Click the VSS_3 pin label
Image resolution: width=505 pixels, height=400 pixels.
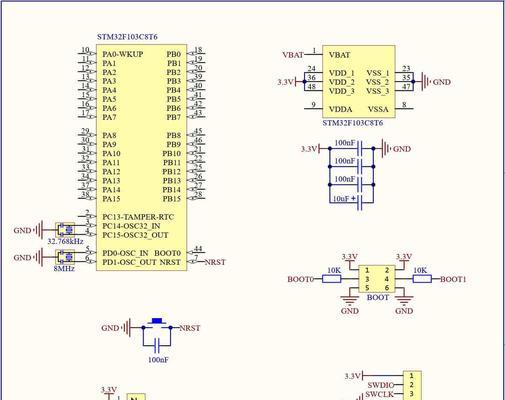[377, 91]
